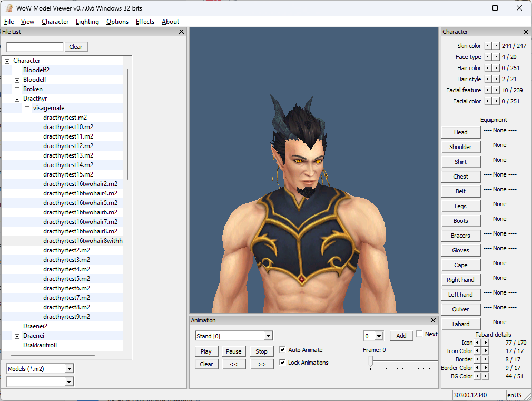Open the second empty dropdown below Models filter
Screen dimensions: 532x401
69,382
